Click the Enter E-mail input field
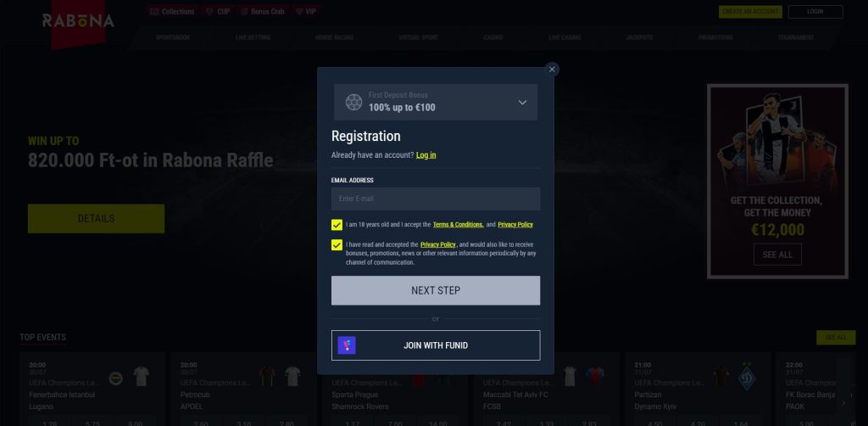 [x=436, y=199]
